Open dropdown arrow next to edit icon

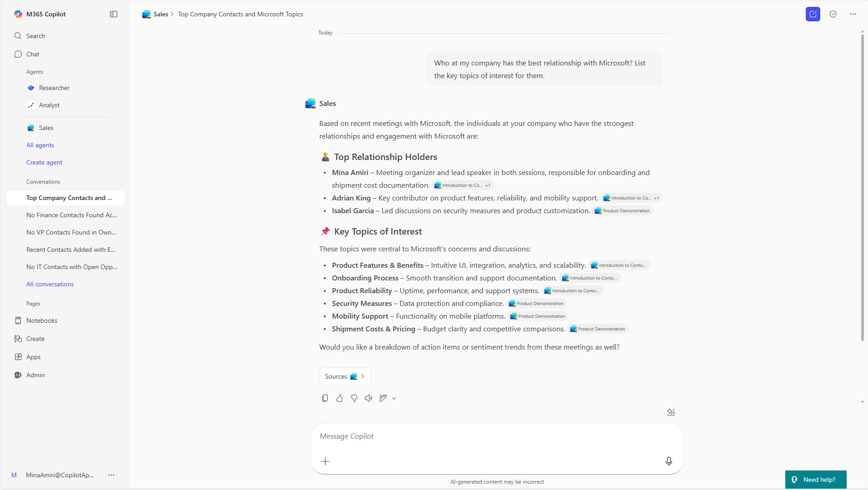pyautogui.click(x=394, y=399)
